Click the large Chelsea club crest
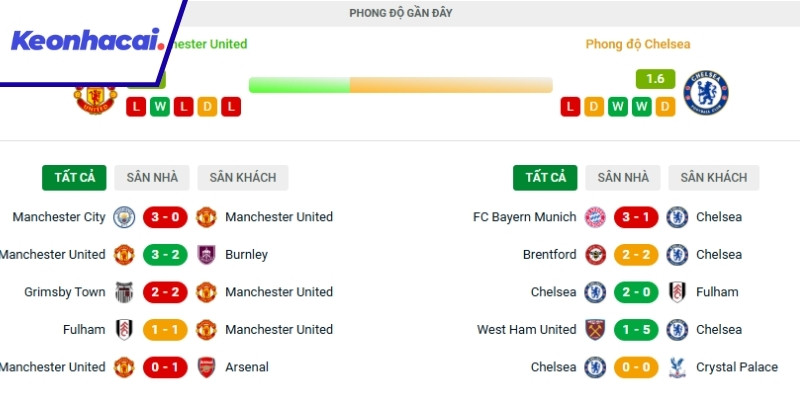Screen dimensions: 800x400 (706, 92)
